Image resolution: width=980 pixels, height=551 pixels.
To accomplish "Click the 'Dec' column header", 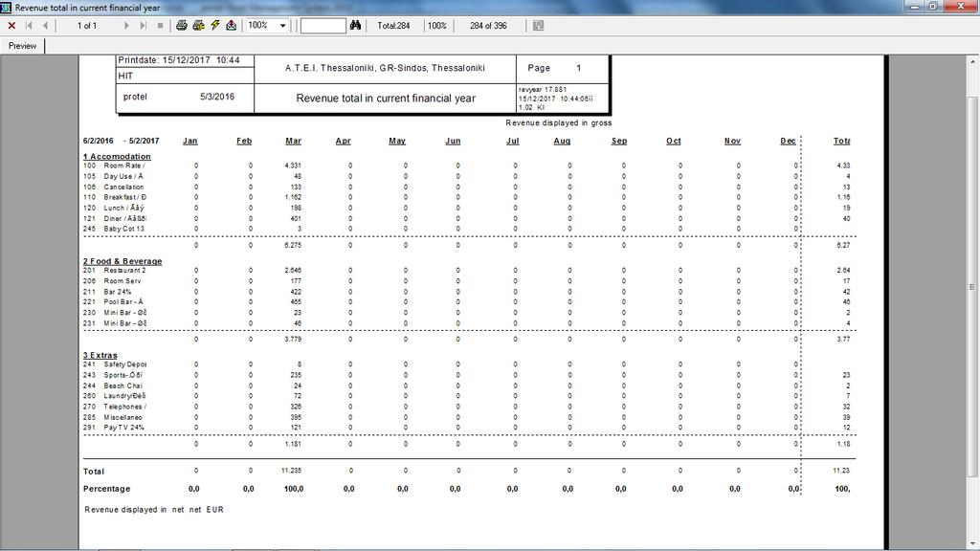I will [x=789, y=142].
